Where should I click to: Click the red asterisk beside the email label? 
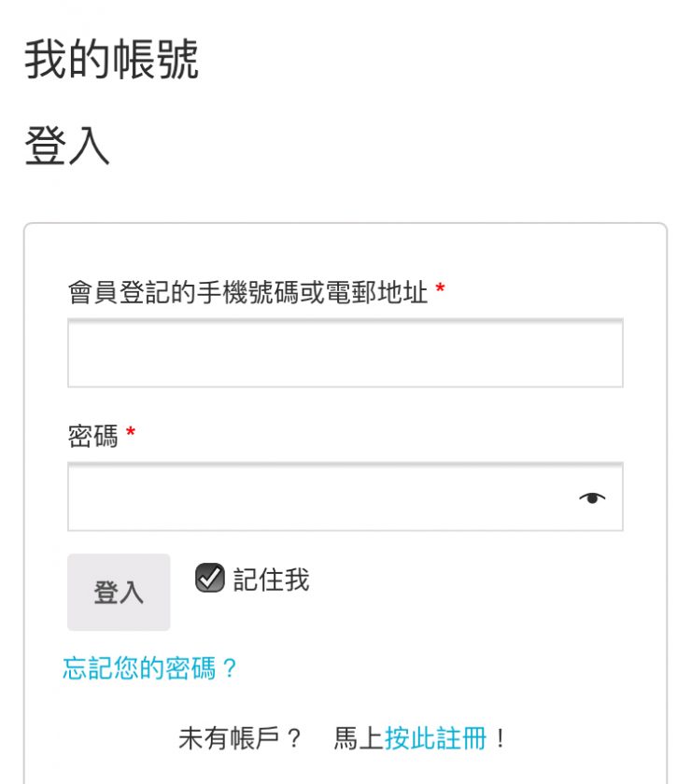tap(441, 288)
